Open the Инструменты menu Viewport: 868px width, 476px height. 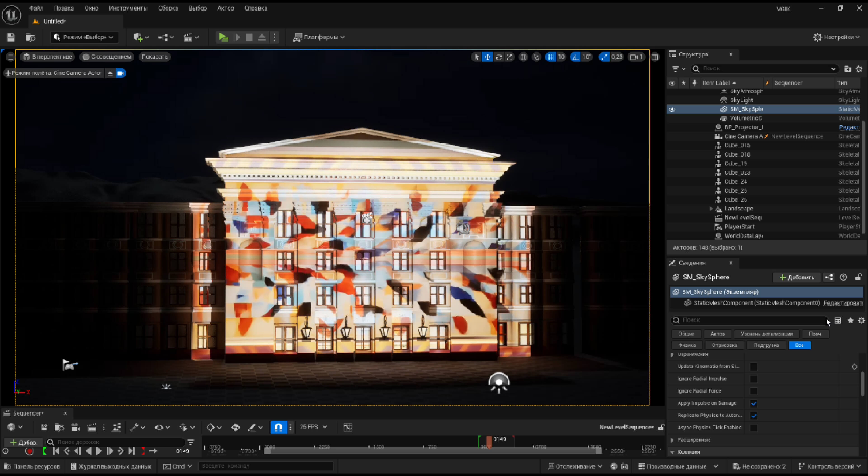[128, 8]
